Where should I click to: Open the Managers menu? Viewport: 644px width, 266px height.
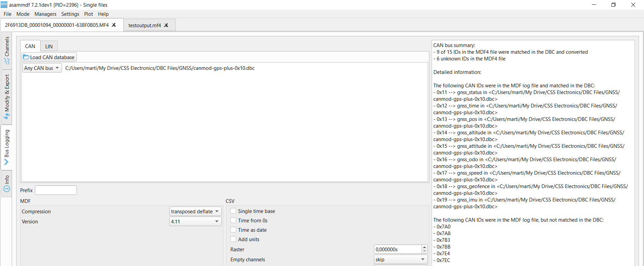tap(45, 14)
